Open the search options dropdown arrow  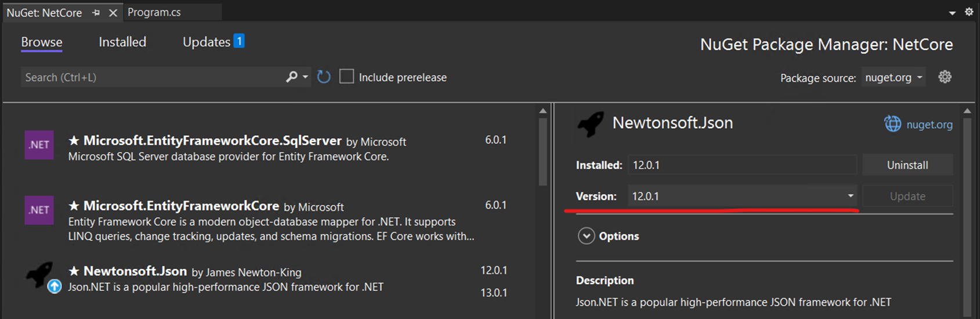click(x=306, y=77)
